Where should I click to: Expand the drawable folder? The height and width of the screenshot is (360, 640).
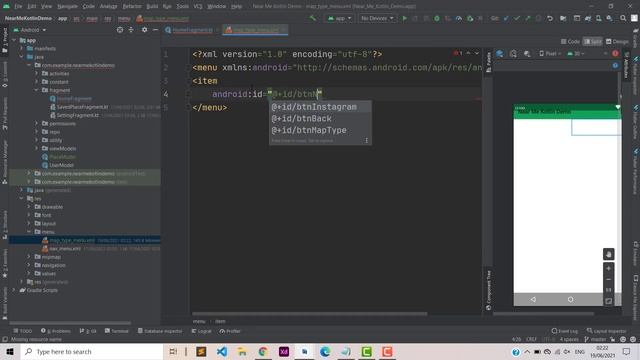[29, 207]
